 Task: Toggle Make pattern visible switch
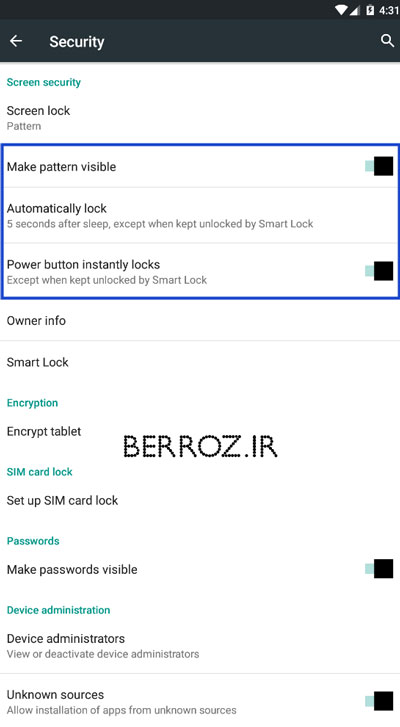tap(379, 166)
